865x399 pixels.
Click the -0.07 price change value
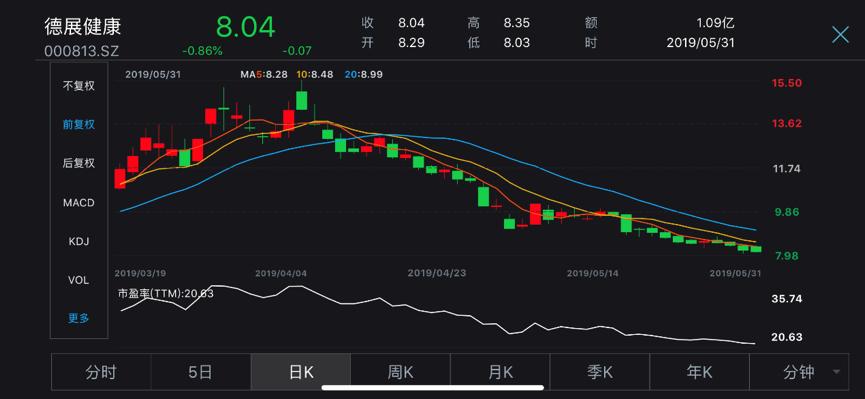pos(297,51)
